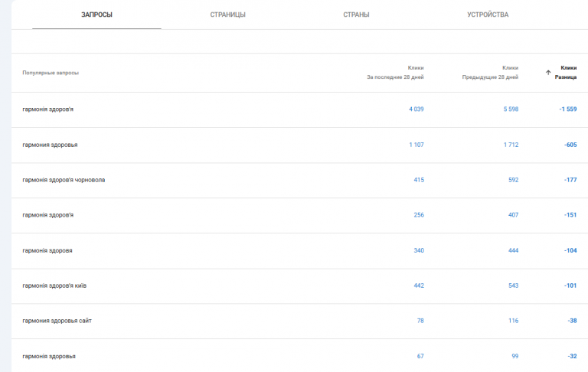Sort by Клики За последние 28 дней header
Viewport: 588px width, 372px height.
(395, 73)
